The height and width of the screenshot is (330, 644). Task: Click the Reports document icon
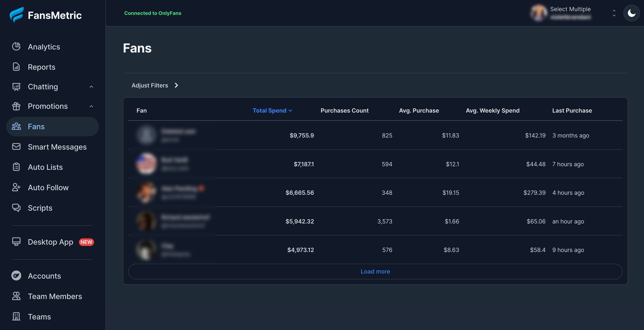coord(16,67)
